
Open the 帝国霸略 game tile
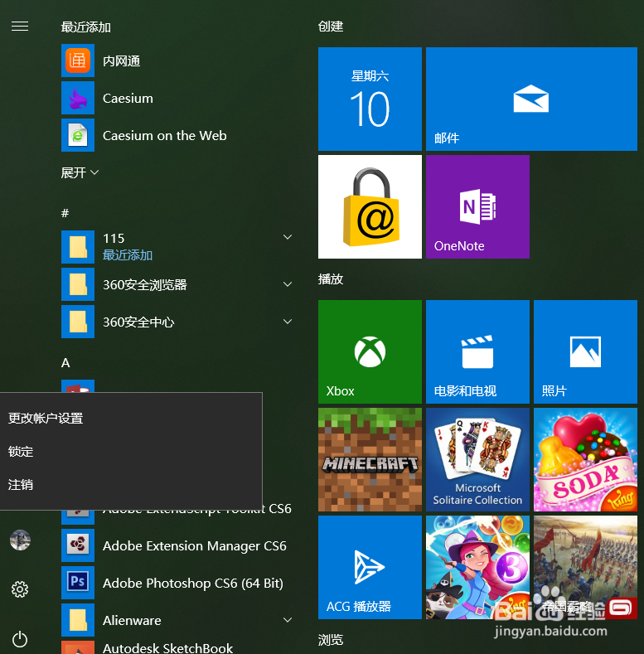tap(586, 567)
